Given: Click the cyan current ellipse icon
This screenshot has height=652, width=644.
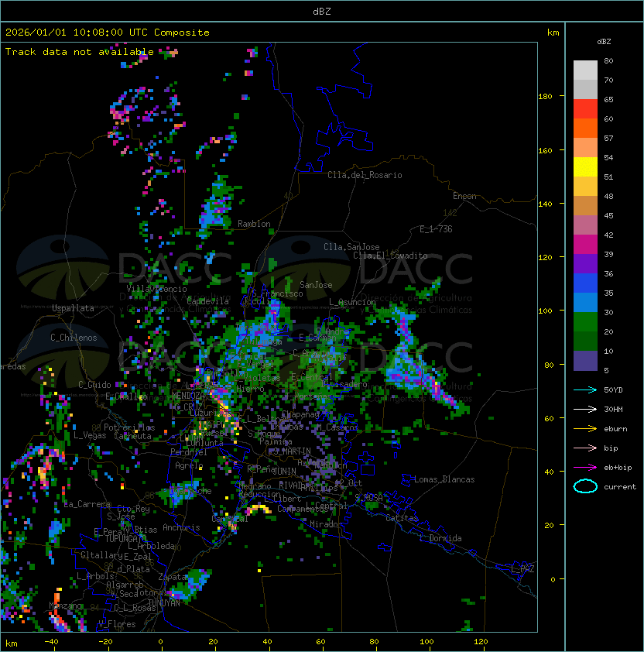Looking at the screenshot, I should [x=585, y=486].
